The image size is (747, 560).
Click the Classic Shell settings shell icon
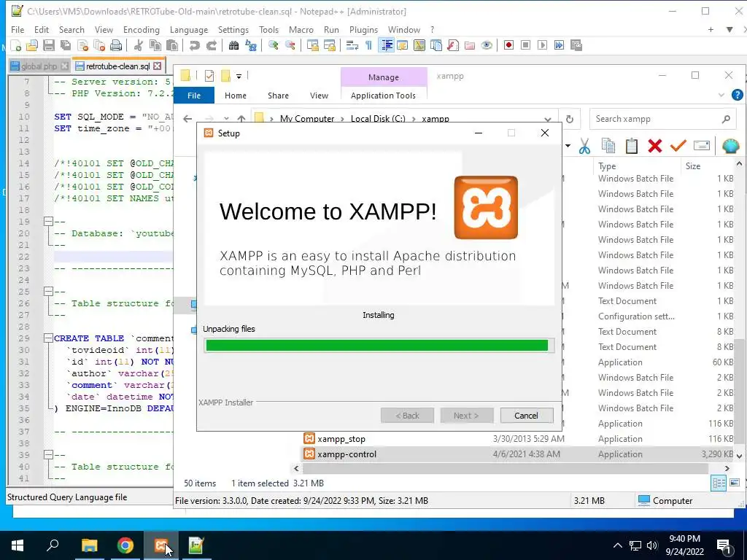click(x=730, y=146)
